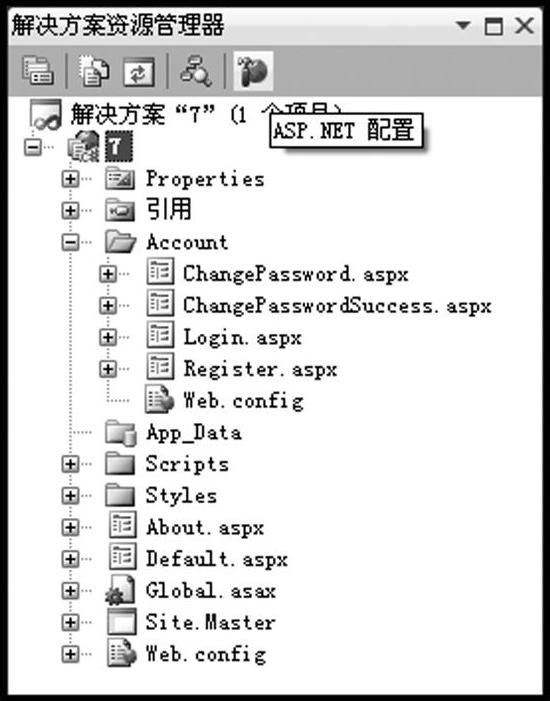Click the ASP.NET configuration hammer icon

(253, 70)
